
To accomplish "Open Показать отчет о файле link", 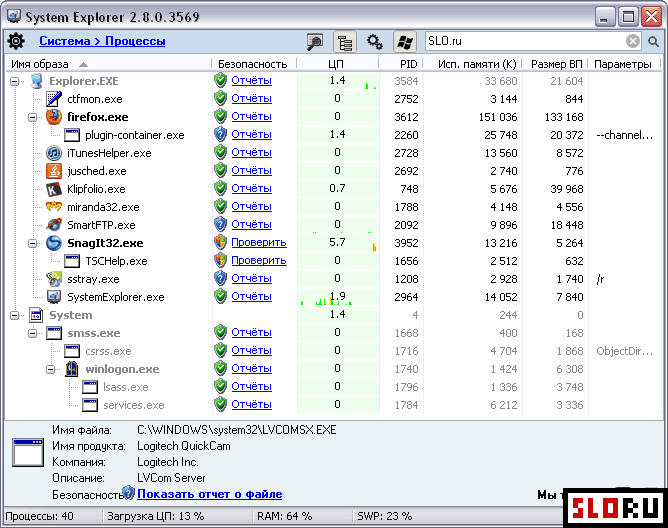I will coord(209,494).
